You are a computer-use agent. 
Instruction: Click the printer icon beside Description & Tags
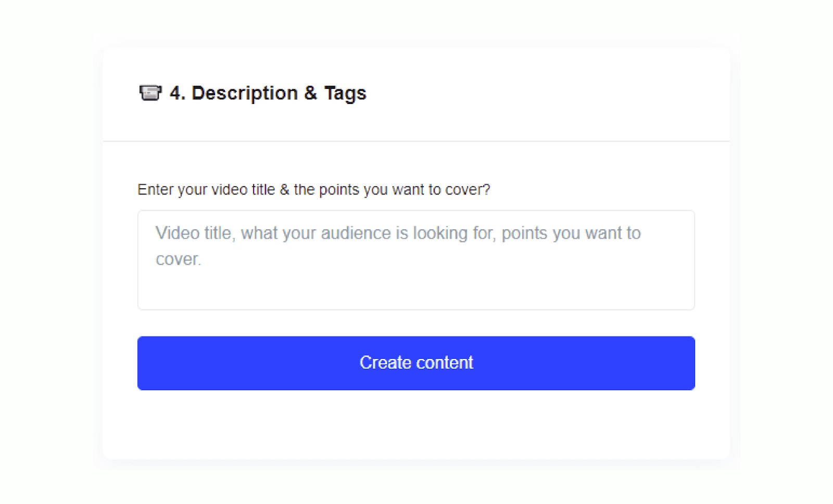150,93
